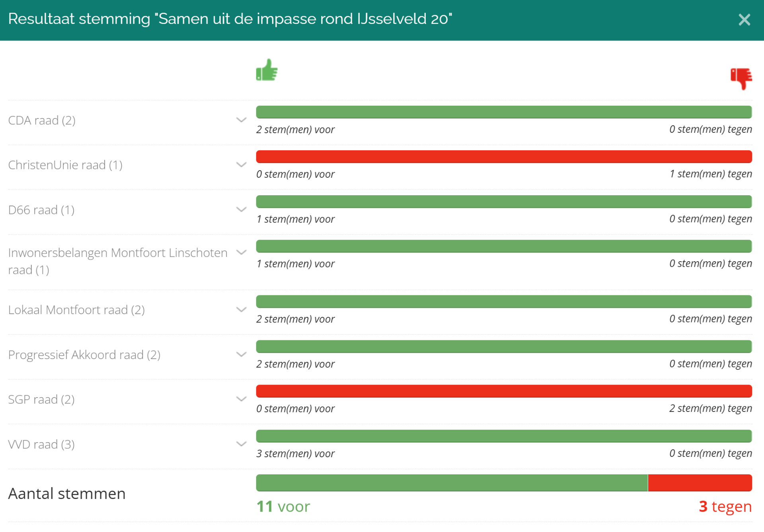The width and height of the screenshot is (764, 532).
Task: Expand the CDA raad row chevron
Action: pyautogui.click(x=241, y=120)
